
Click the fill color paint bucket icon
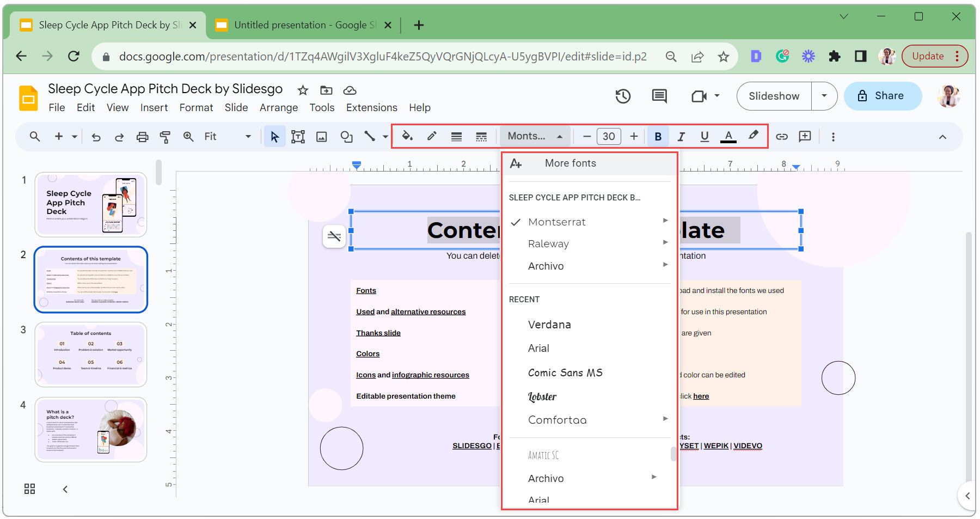407,136
